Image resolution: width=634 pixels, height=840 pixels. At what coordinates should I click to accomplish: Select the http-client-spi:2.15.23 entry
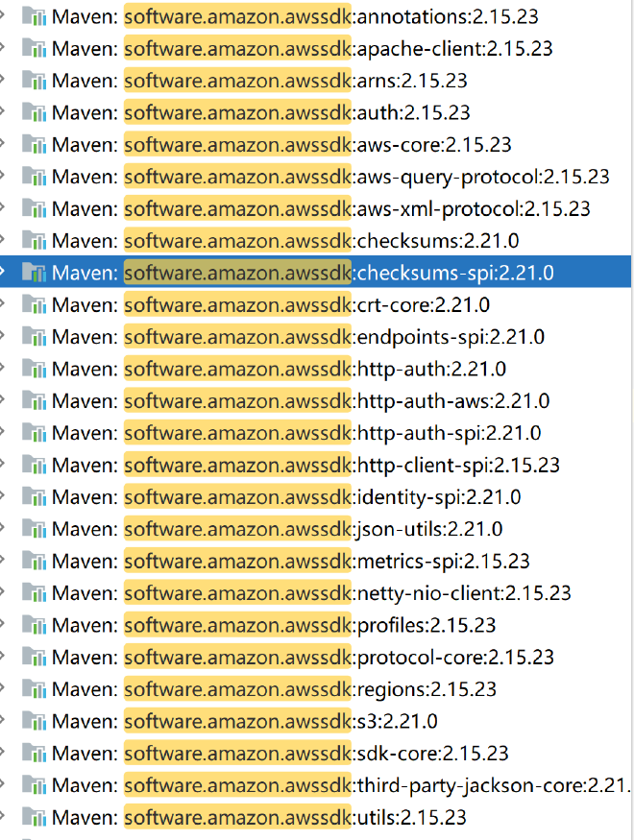point(457,465)
